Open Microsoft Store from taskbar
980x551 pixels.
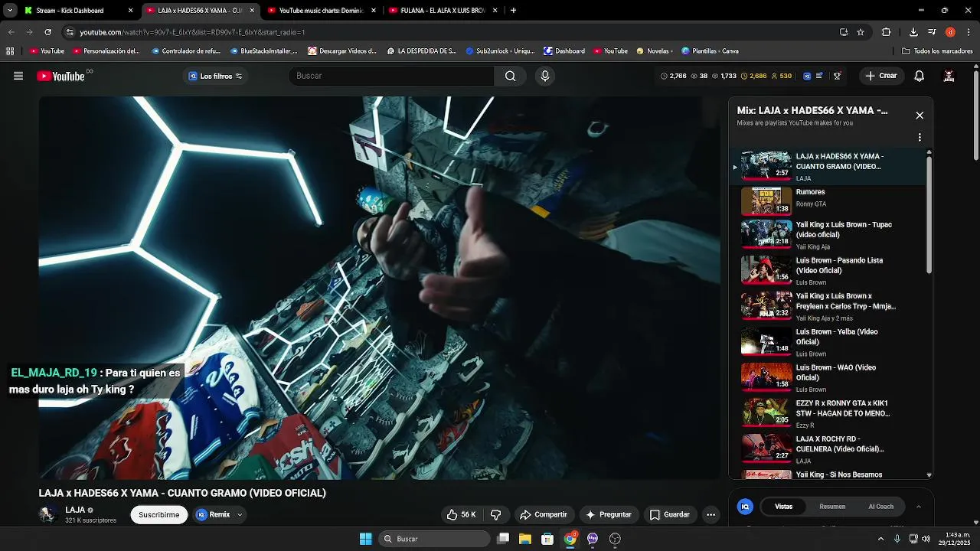547,539
